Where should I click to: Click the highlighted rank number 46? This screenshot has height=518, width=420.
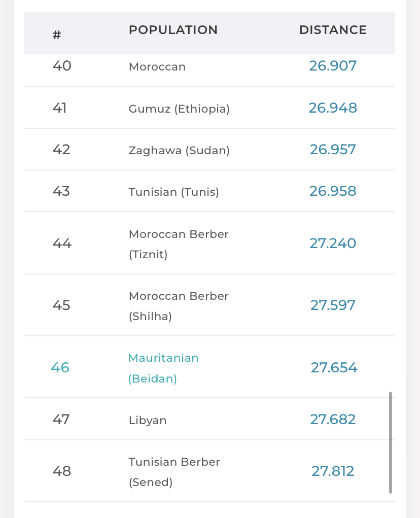(x=60, y=367)
